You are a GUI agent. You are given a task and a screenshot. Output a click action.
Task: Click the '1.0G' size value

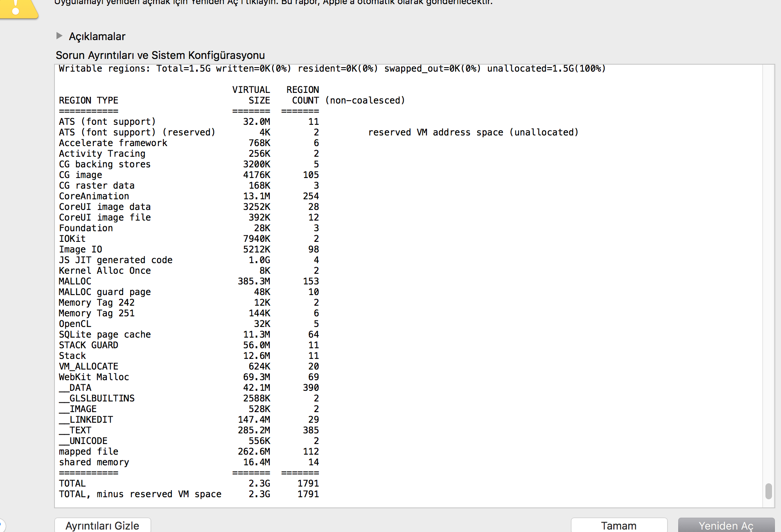(x=259, y=260)
